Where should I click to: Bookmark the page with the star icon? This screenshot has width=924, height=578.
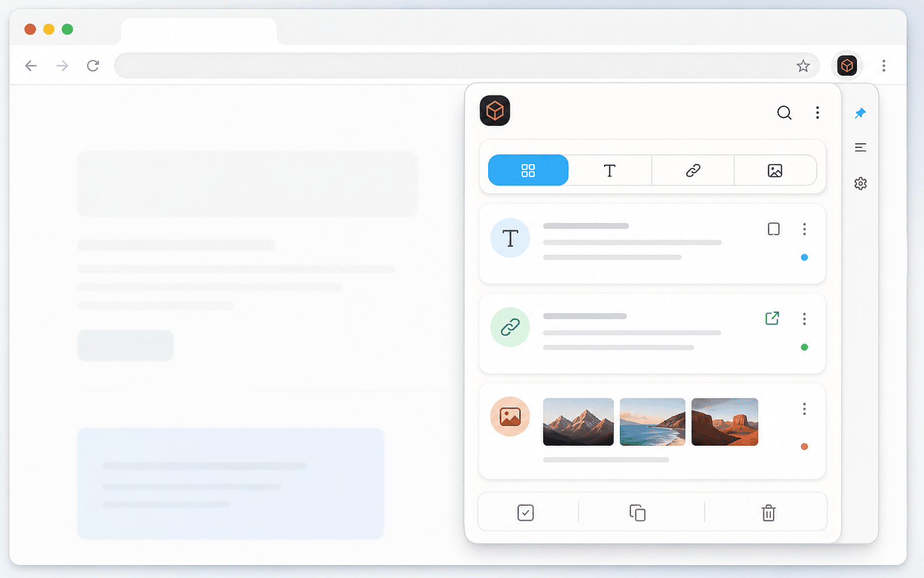coord(803,66)
